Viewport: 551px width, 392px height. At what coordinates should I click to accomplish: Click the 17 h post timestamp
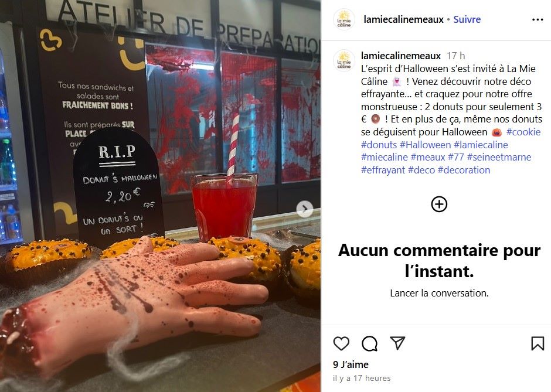(456, 56)
